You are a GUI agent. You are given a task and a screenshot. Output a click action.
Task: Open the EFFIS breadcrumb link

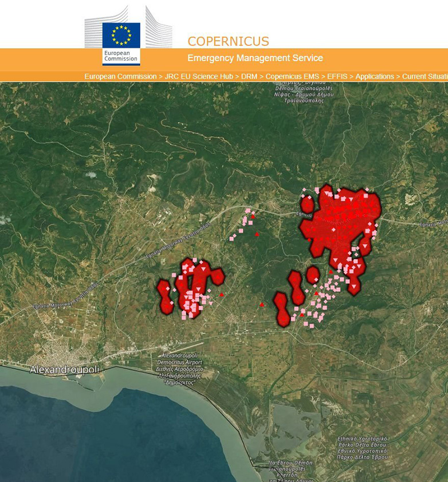tap(338, 77)
